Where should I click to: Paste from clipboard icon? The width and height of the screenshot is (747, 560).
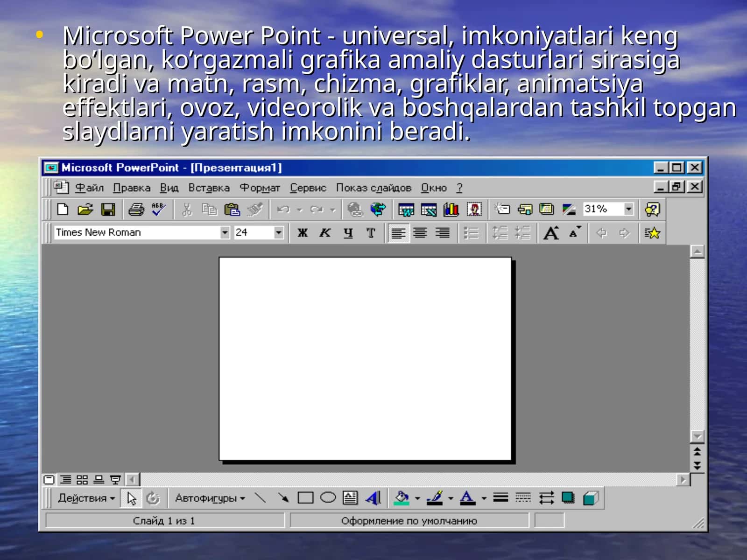232,210
